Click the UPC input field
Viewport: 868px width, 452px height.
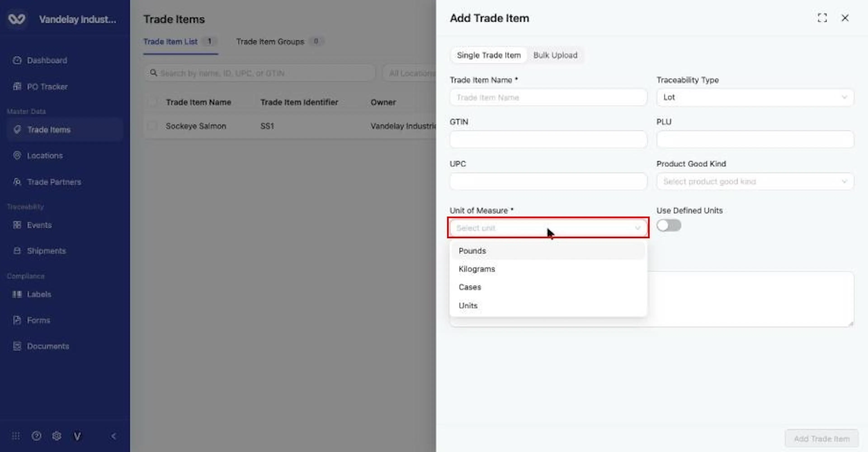(548, 181)
